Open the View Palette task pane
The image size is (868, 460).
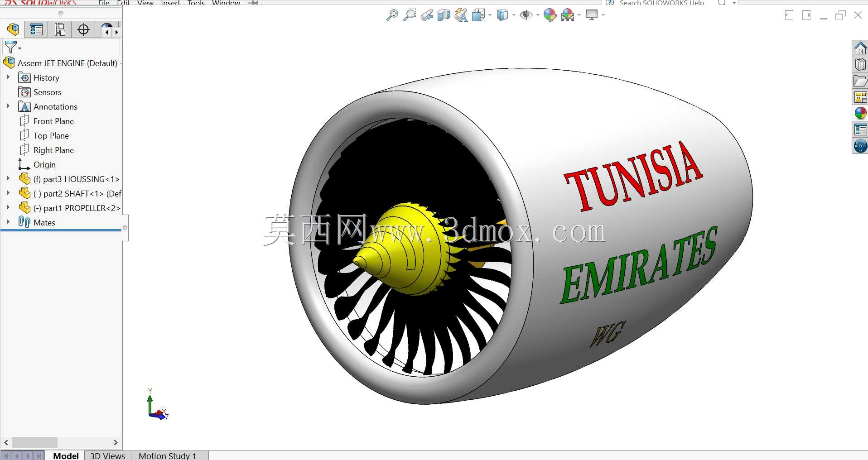tap(860, 97)
